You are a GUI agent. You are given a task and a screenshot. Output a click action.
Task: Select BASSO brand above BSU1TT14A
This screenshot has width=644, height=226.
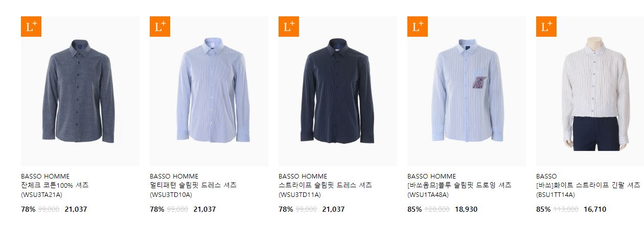pos(546,177)
